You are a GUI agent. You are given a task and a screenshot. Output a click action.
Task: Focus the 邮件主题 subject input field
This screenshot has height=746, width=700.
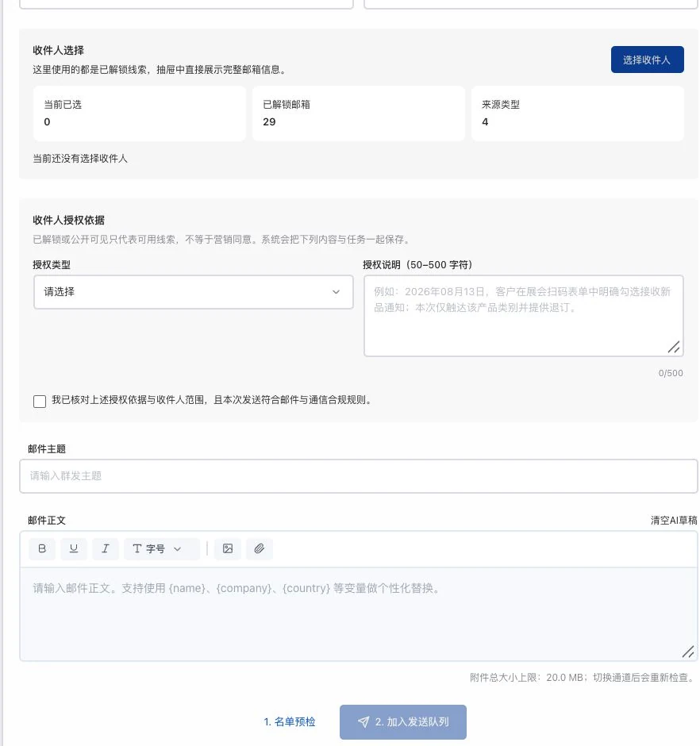pos(358,475)
